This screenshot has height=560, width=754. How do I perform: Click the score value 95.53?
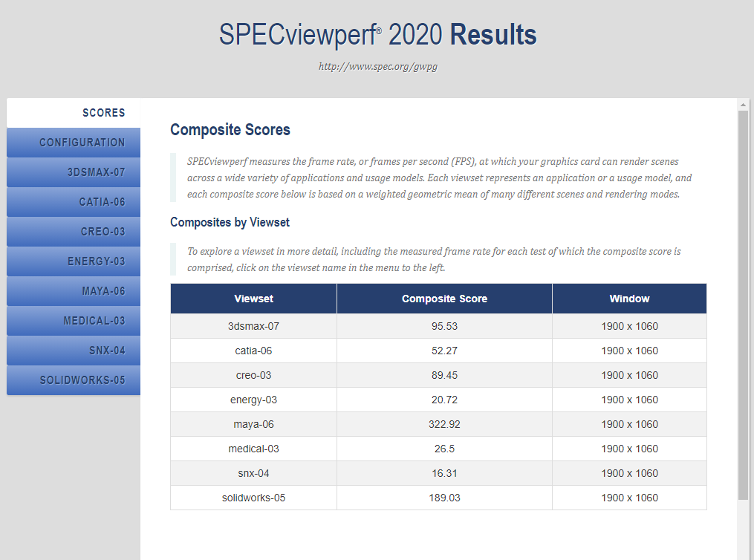[444, 326]
